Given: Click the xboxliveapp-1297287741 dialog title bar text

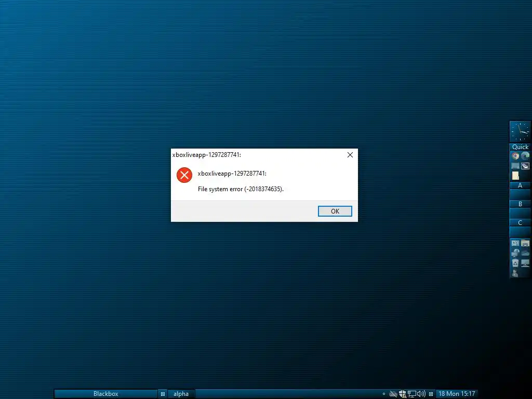Looking at the screenshot, I should tap(207, 155).
